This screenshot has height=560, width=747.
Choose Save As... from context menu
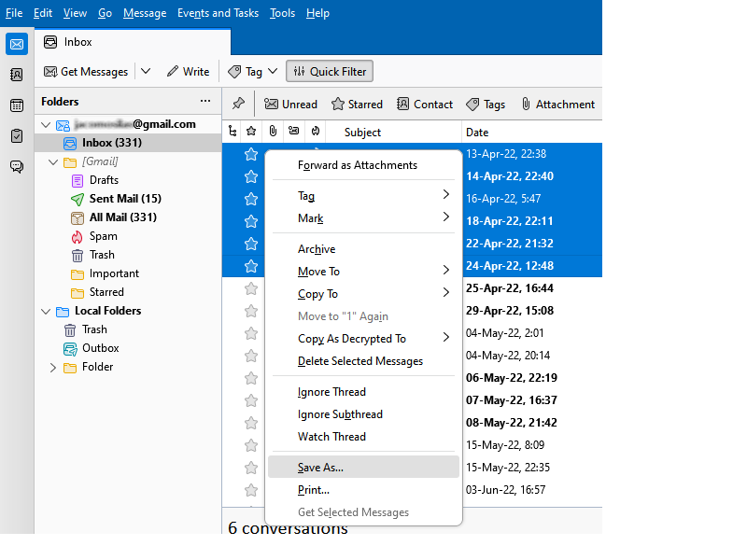[363, 468]
